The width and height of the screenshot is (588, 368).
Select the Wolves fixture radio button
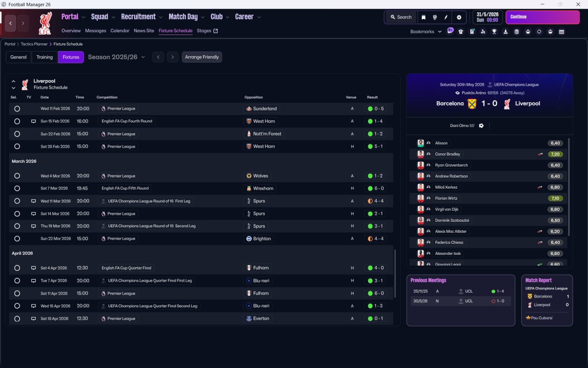pyautogui.click(x=17, y=176)
